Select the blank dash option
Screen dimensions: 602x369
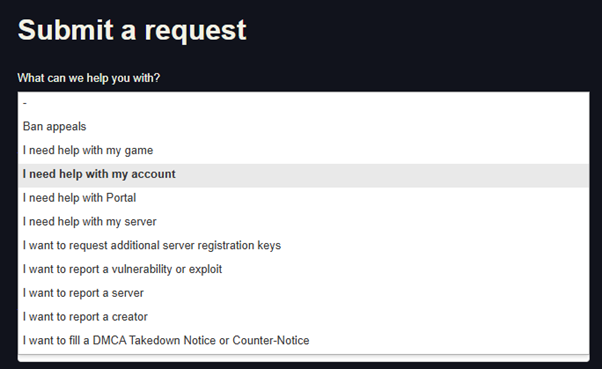click(303, 103)
